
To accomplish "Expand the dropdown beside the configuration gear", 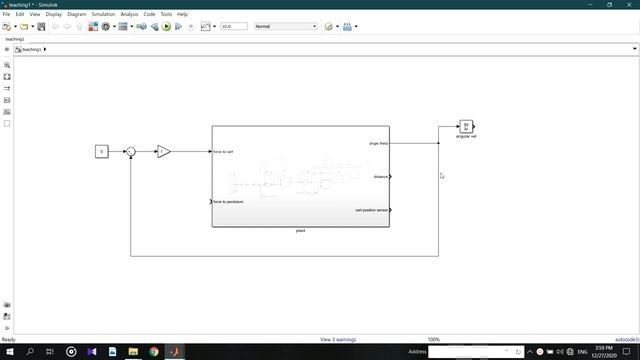I will pyautogui.click(x=114, y=27).
